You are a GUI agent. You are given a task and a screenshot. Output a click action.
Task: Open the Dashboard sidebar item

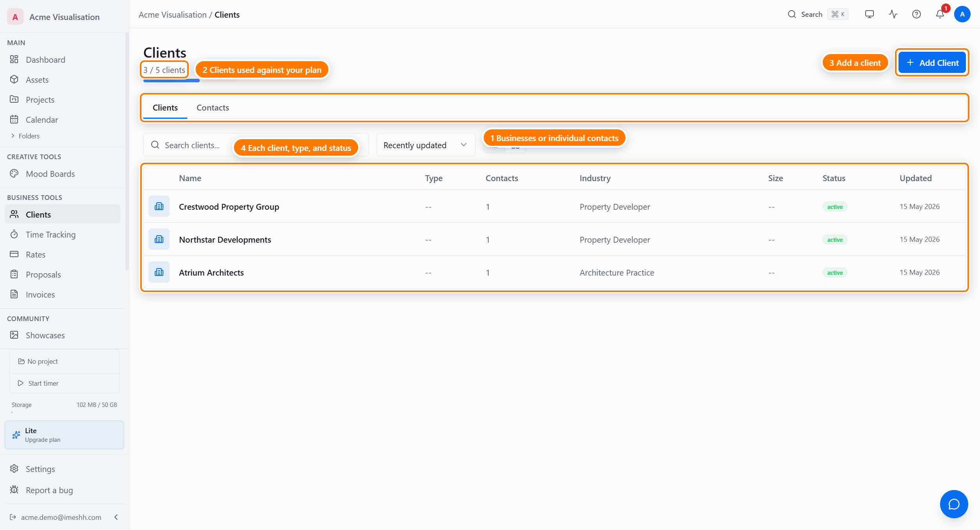[x=63, y=60]
